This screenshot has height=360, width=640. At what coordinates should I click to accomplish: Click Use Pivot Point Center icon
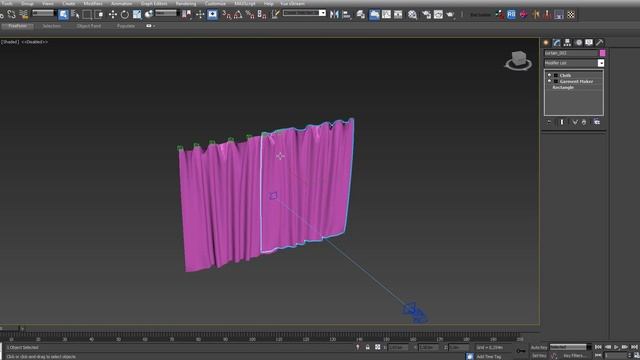pyautogui.click(x=187, y=15)
